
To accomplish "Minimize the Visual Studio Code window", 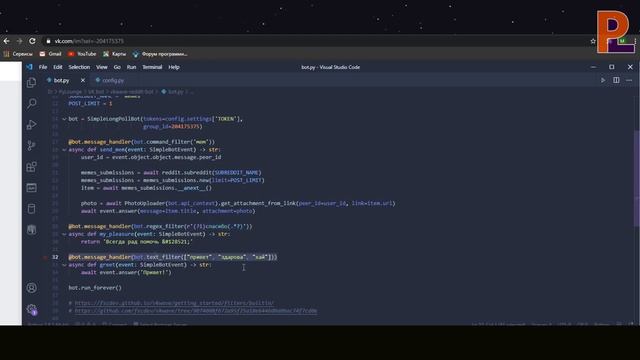I will pyautogui.click(x=593, y=67).
